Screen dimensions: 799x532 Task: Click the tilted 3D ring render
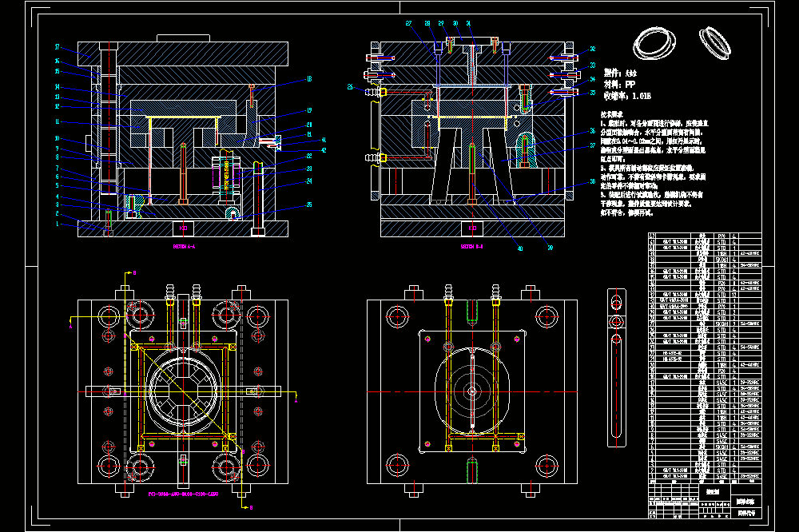coord(715,42)
